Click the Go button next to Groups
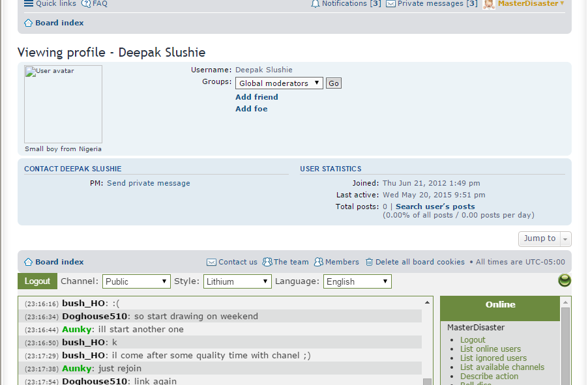 coord(333,83)
